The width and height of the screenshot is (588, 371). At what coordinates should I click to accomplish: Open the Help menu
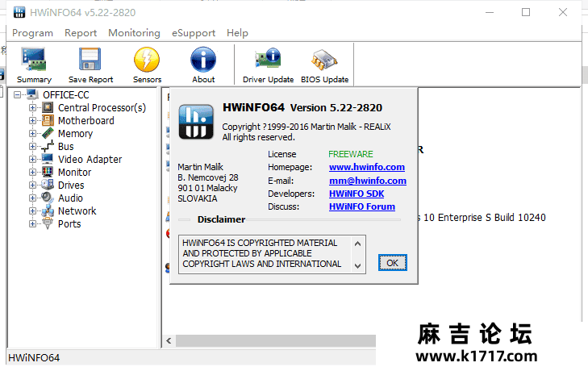point(237,33)
